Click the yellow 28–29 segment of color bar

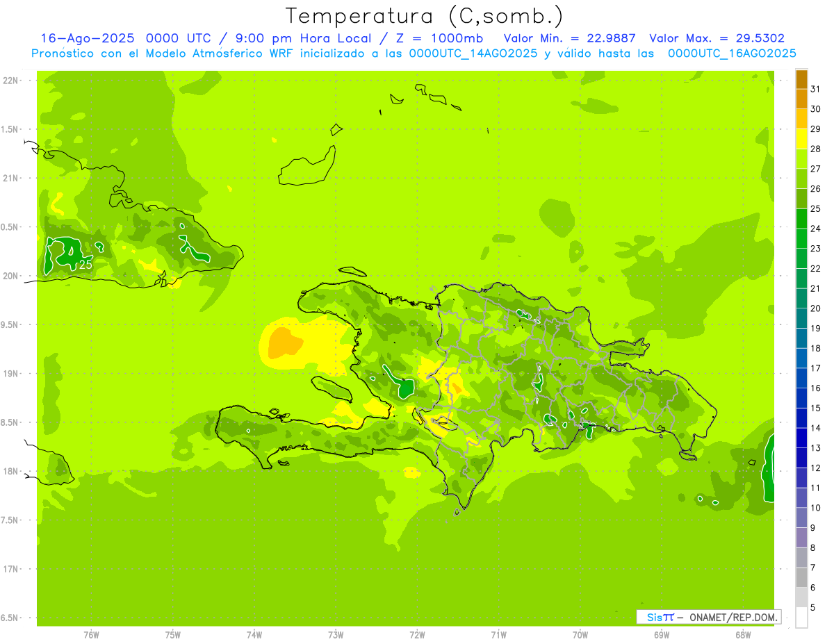point(801,139)
